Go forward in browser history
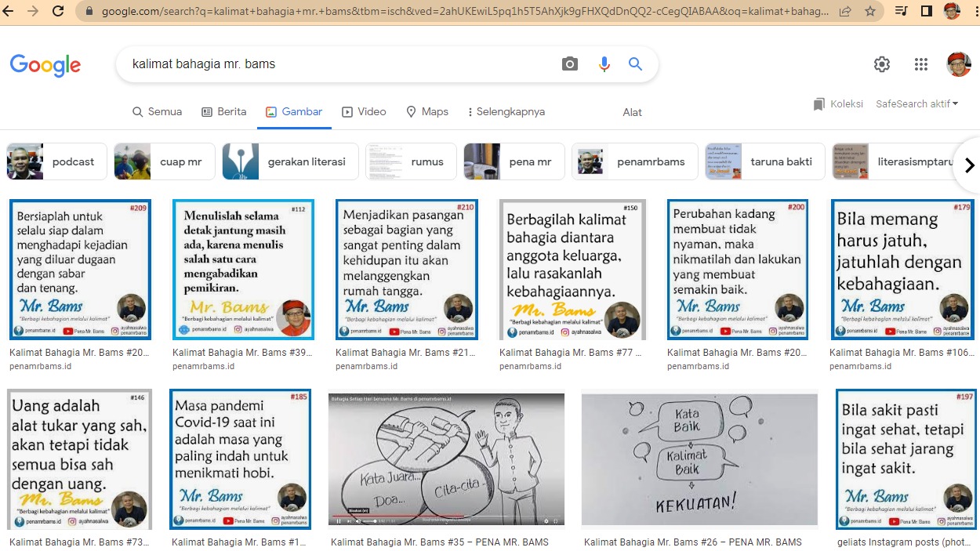This screenshot has width=980, height=551. point(33,12)
